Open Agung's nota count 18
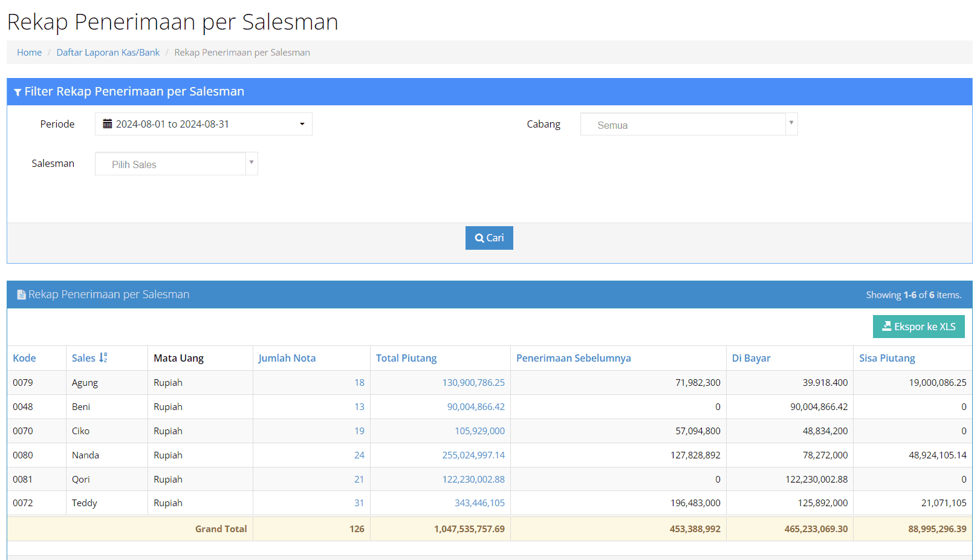Image resolution: width=980 pixels, height=560 pixels. click(x=359, y=383)
